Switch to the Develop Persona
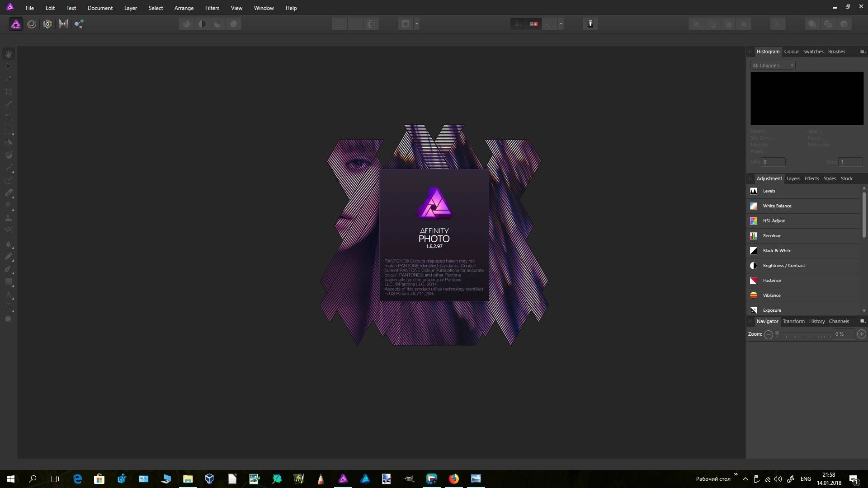 [x=47, y=24]
